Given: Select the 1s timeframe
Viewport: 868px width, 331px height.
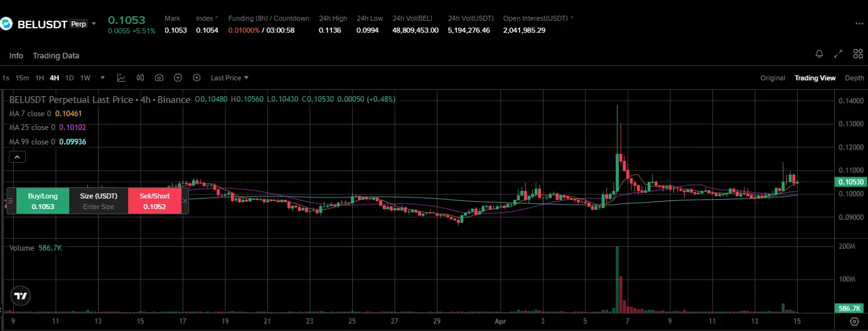Looking at the screenshot, I should [x=6, y=78].
